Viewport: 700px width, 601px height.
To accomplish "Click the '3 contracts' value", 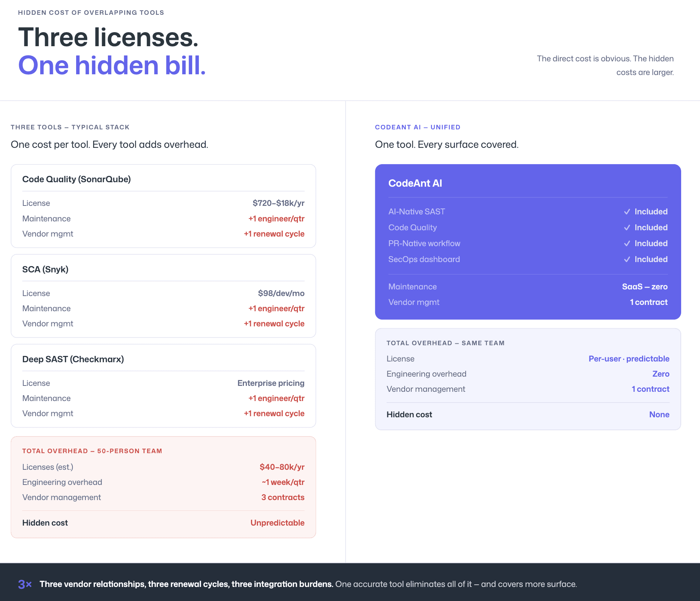I will (x=283, y=498).
